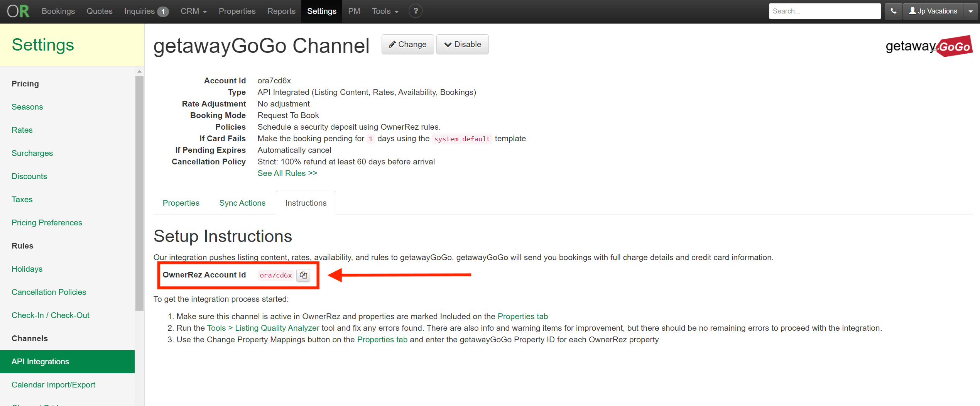Go to Surcharges settings
Viewport: 980px width, 406px height.
32,153
